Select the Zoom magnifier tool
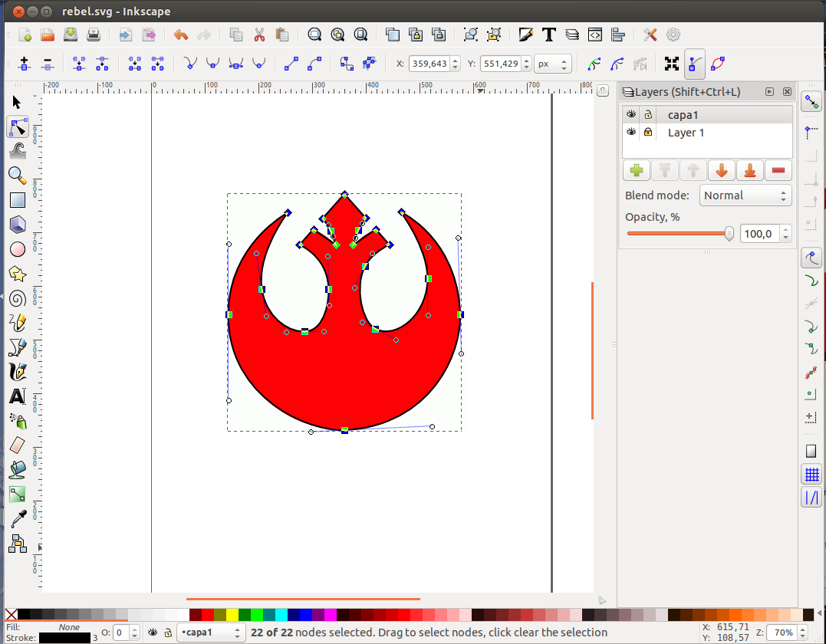This screenshot has height=644, width=826. [17, 176]
